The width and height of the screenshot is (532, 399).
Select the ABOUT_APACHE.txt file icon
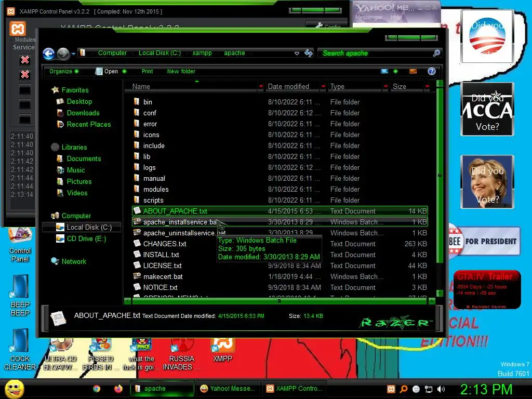[137, 211]
